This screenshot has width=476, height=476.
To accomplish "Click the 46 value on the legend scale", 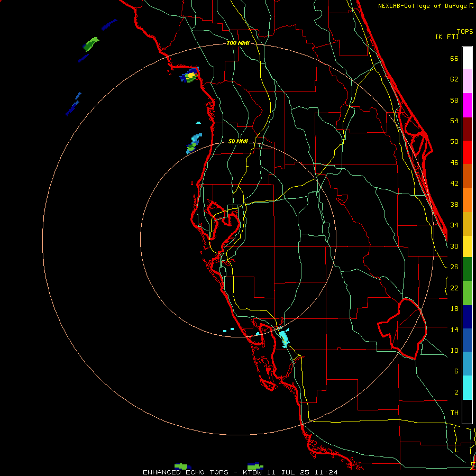I will [x=454, y=163].
